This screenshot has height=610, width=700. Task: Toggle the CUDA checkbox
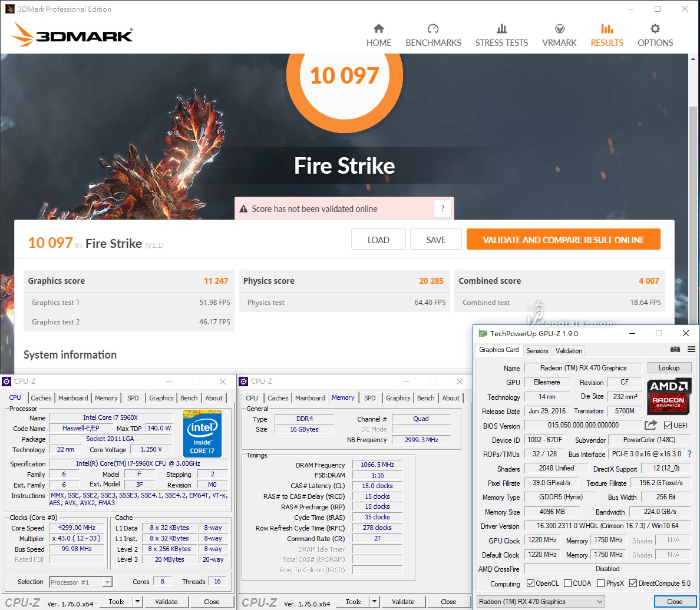567,584
